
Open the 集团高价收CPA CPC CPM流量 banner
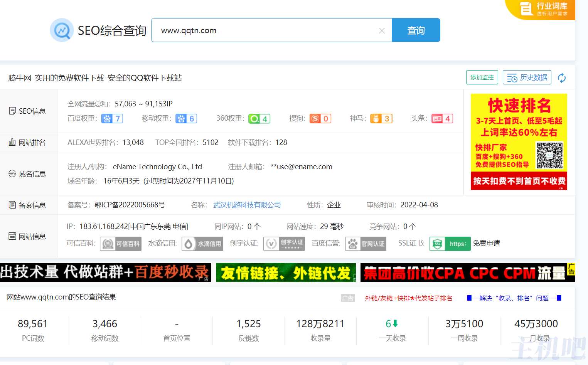[468, 272]
